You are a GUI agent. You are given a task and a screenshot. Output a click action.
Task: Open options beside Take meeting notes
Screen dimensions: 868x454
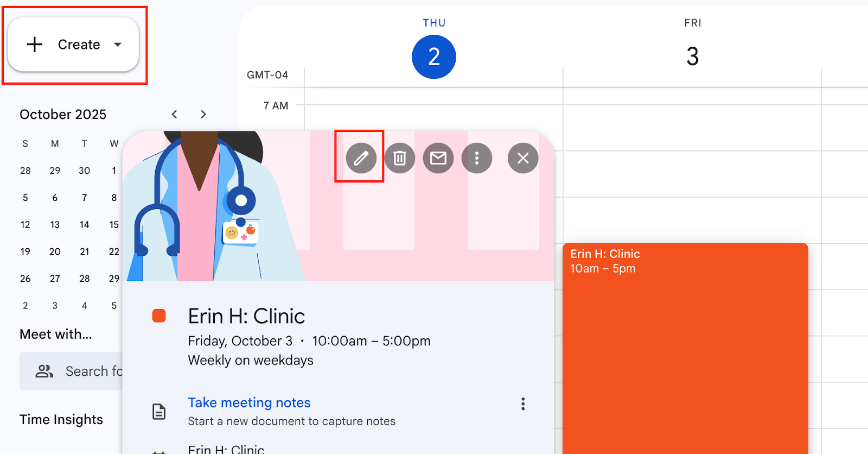[x=522, y=403]
